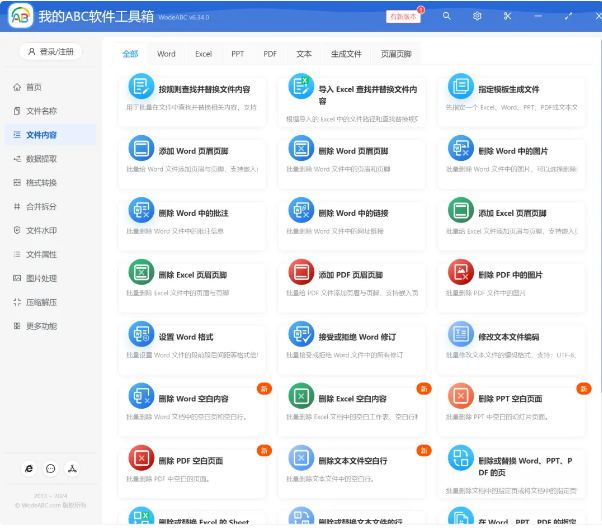602x528 pixels.
Task: Switch to the Excel tab
Action: click(203, 54)
